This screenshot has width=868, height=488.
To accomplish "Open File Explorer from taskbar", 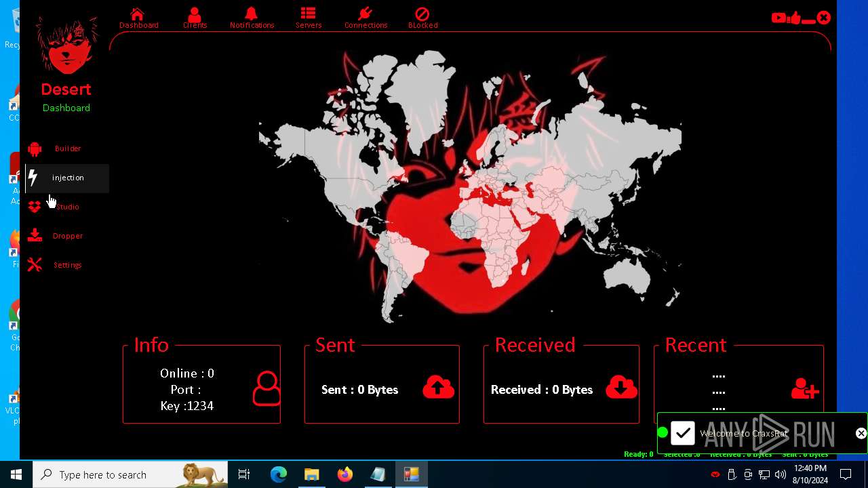I will [311, 474].
